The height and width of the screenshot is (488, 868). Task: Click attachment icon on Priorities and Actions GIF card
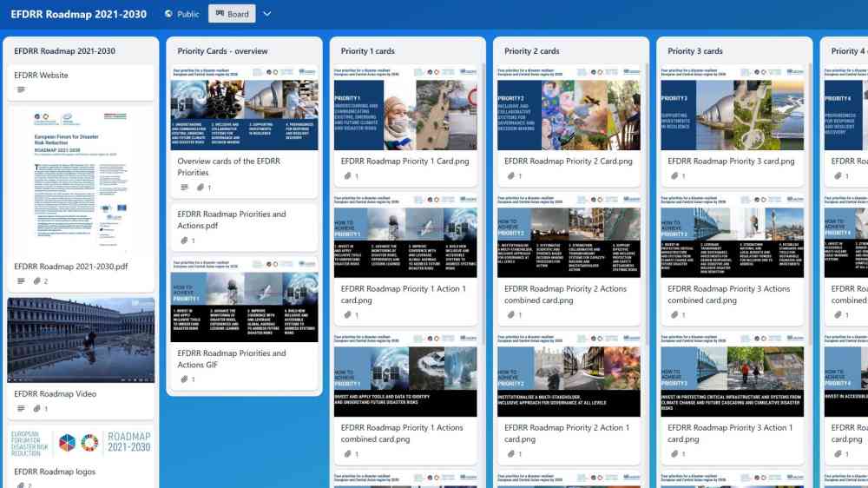click(184, 379)
